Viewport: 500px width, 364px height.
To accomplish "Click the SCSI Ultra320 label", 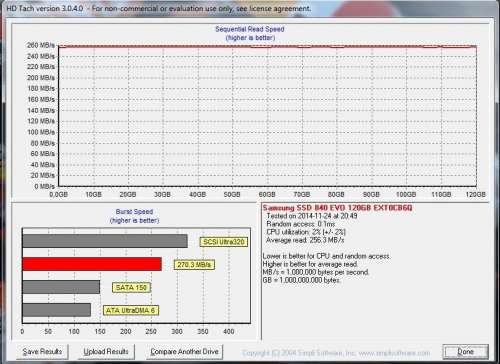I will [224, 242].
